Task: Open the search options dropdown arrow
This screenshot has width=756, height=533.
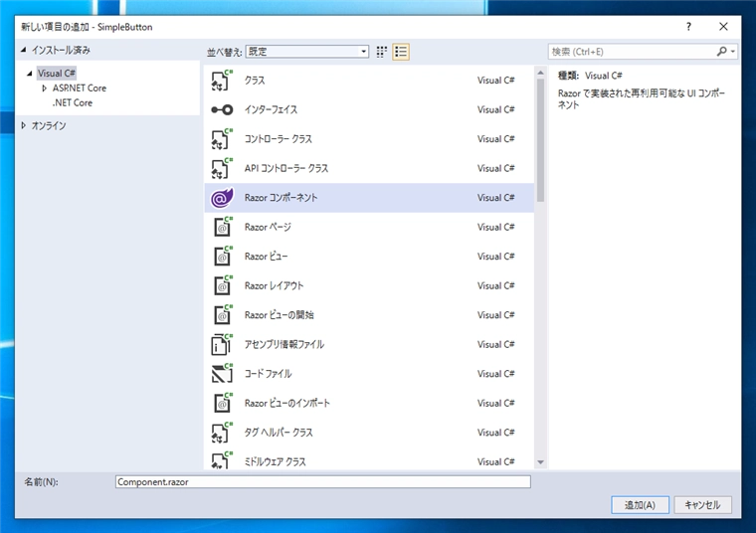Action: [733, 52]
